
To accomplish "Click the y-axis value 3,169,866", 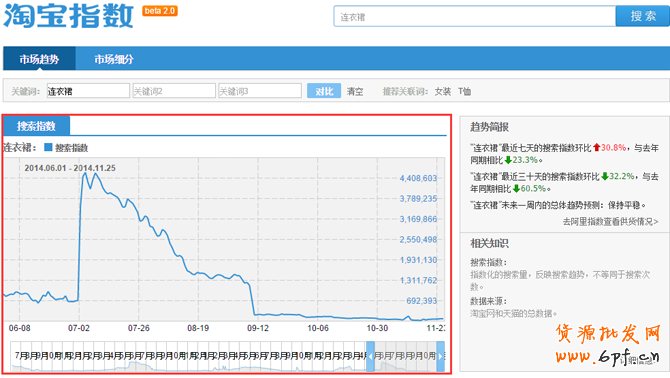I will pos(418,219).
